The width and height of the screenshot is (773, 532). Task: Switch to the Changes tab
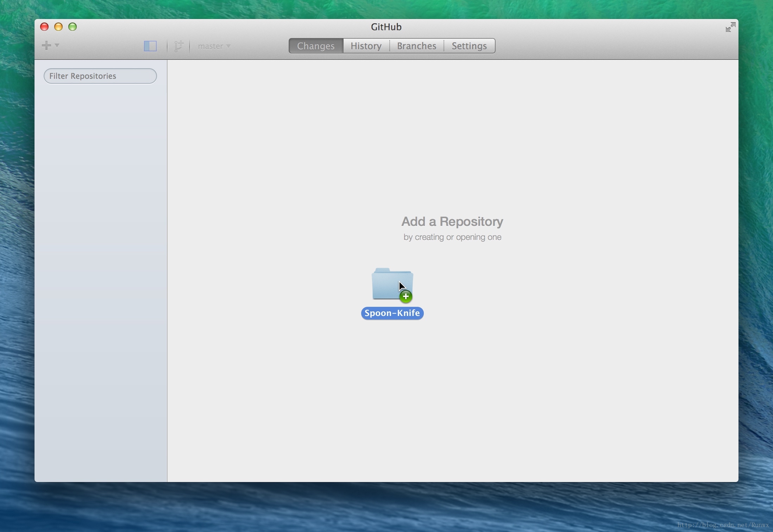pyautogui.click(x=316, y=46)
